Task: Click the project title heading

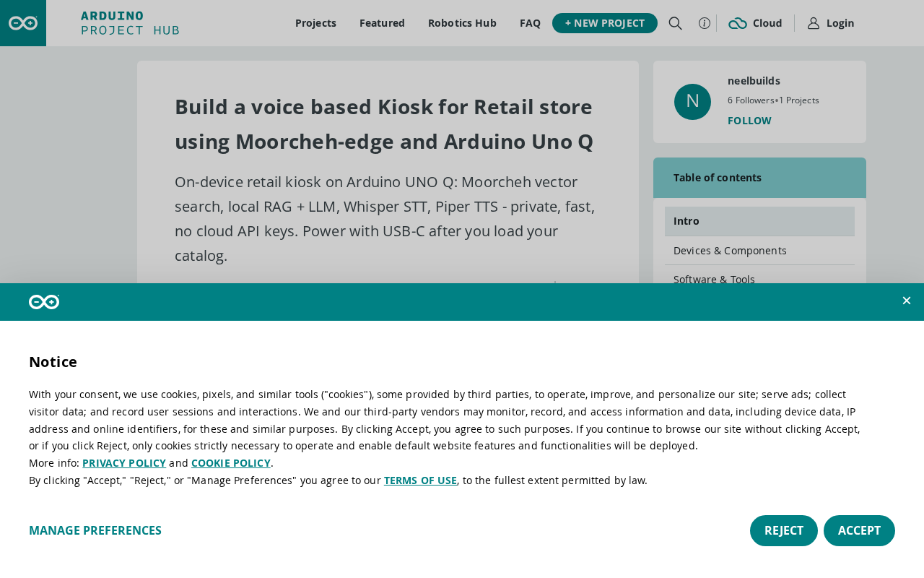Action: click(x=384, y=124)
